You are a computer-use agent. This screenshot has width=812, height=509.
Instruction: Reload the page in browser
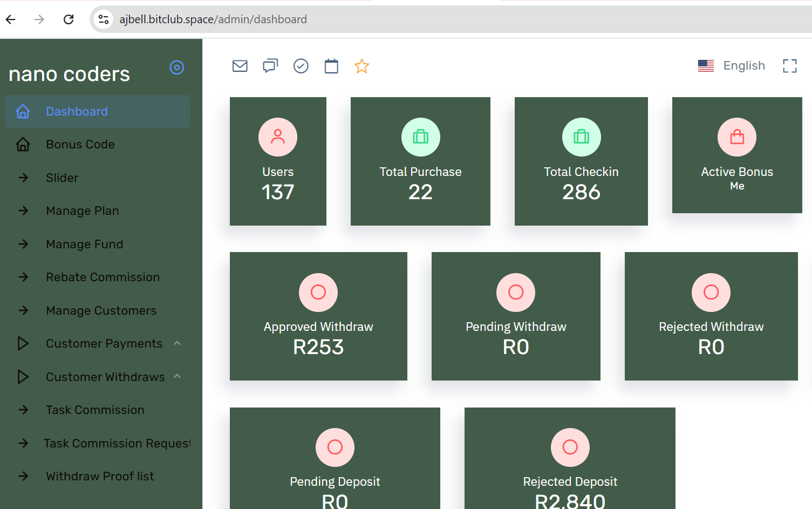coord(69,19)
